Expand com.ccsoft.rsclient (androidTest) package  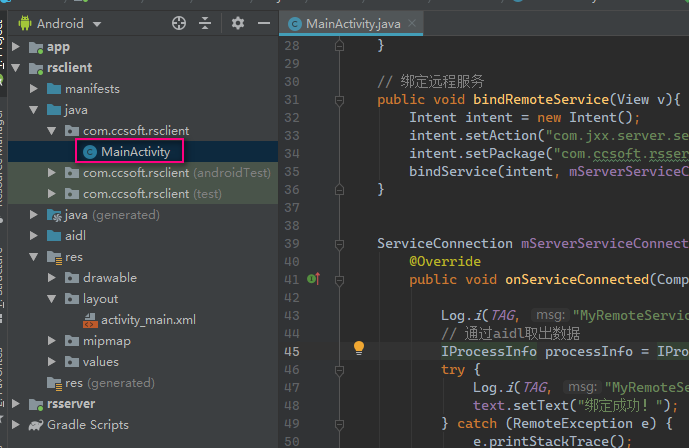pos(51,173)
